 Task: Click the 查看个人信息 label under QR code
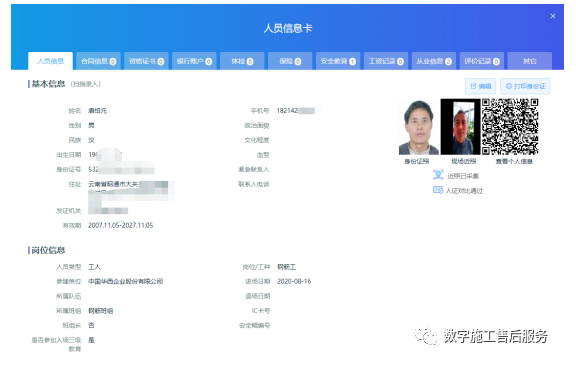point(514,161)
